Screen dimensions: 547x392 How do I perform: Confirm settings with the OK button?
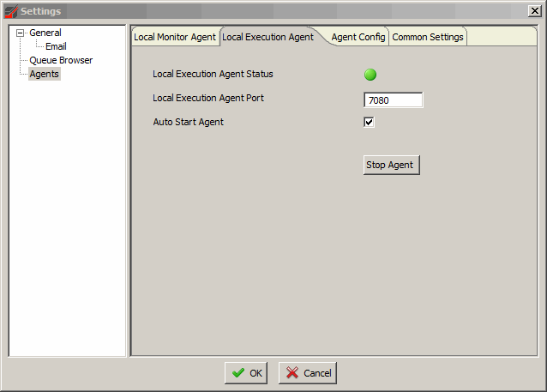(x=246, y=373)
